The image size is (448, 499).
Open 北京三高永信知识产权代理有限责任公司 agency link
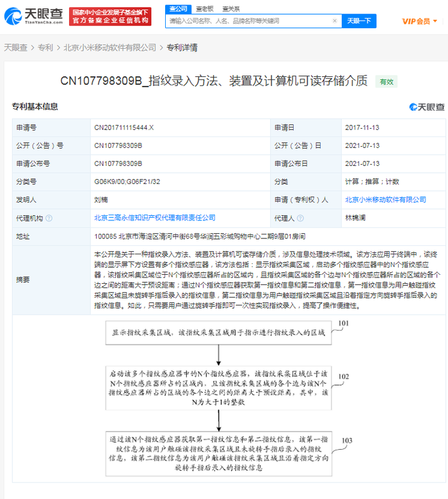pyautogui.click(x=154, y=218)
